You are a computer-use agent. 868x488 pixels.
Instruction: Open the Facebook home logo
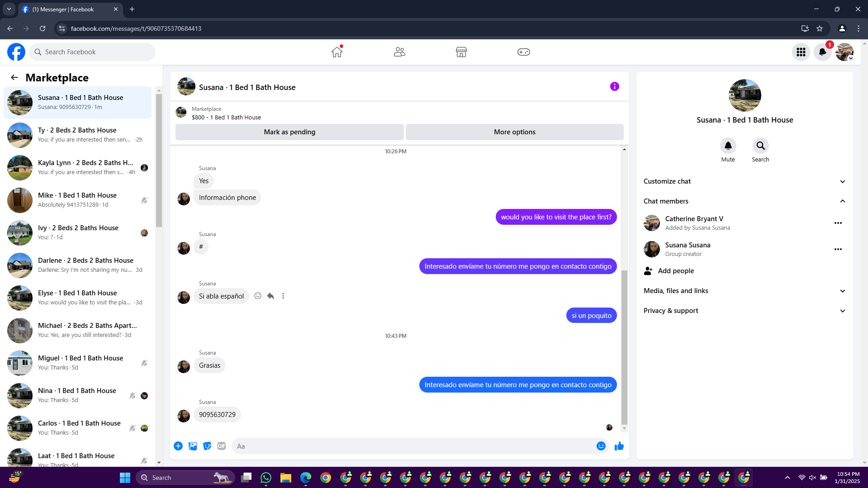click(16, 52)
